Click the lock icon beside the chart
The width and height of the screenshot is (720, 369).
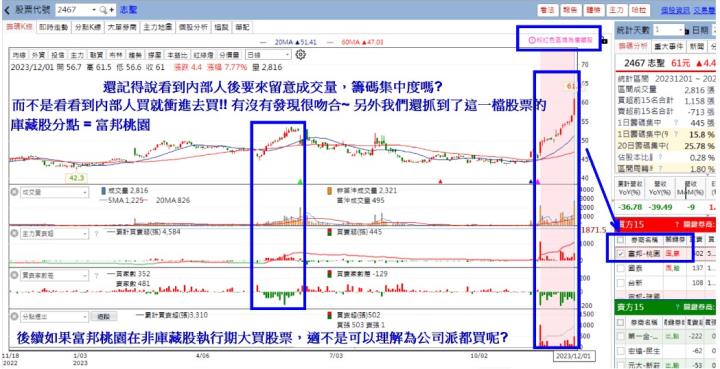[604, 41]
